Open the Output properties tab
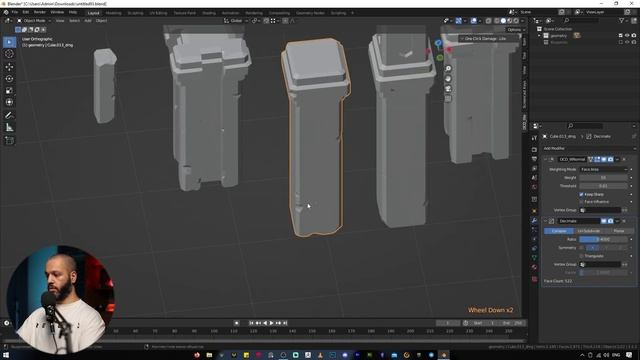Image resolution: width=640 pixels, height=360 pixels. [x=534, y=159]
